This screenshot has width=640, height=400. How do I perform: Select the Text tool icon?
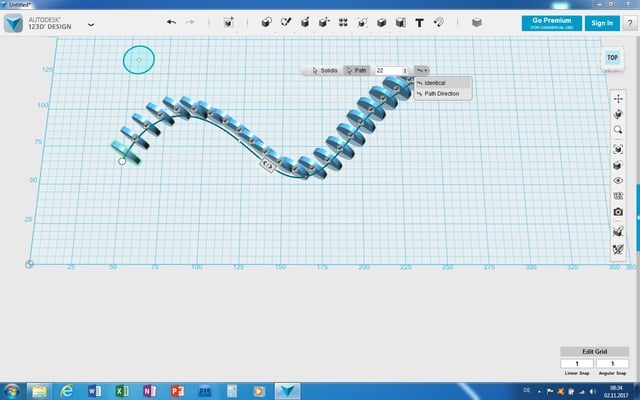[419, 22]
